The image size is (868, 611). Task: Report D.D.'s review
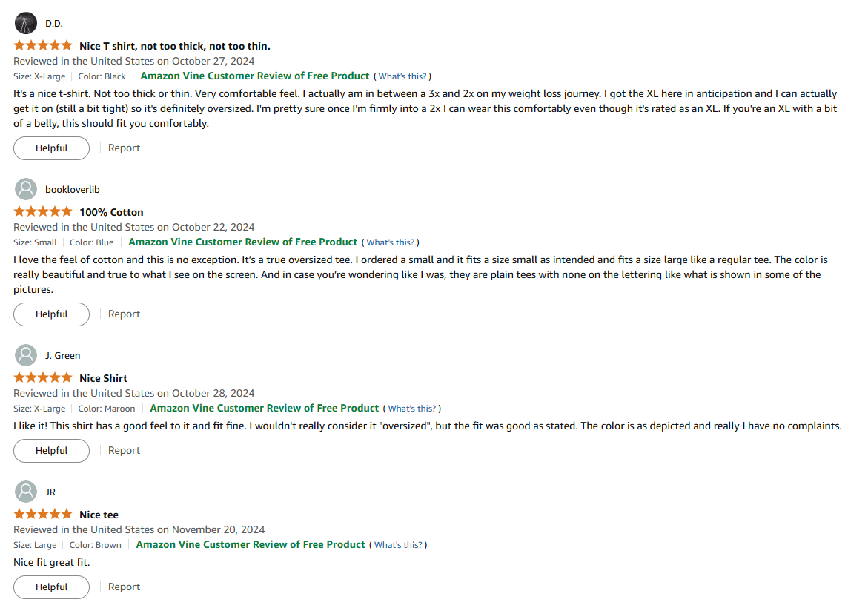(124, 148)
